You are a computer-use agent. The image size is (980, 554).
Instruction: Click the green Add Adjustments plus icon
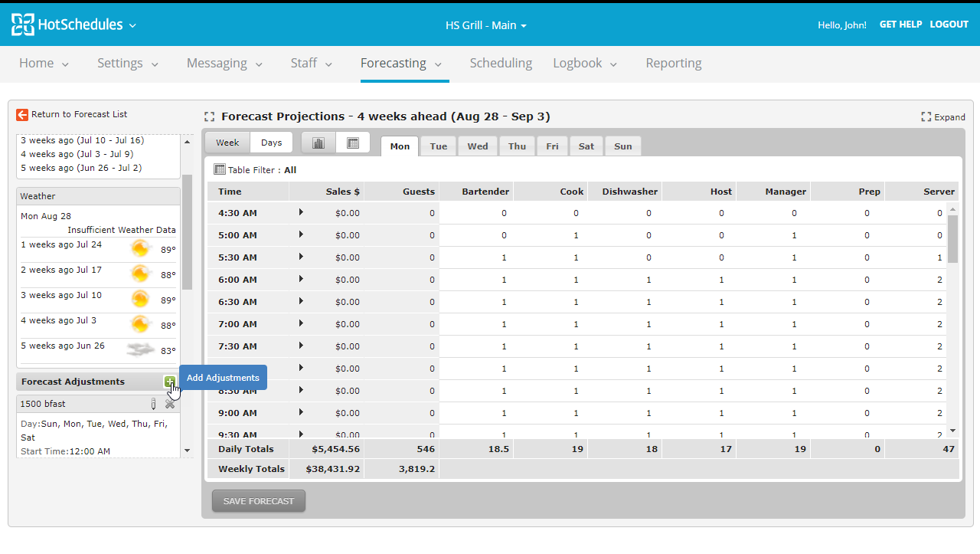click(169, 382)
